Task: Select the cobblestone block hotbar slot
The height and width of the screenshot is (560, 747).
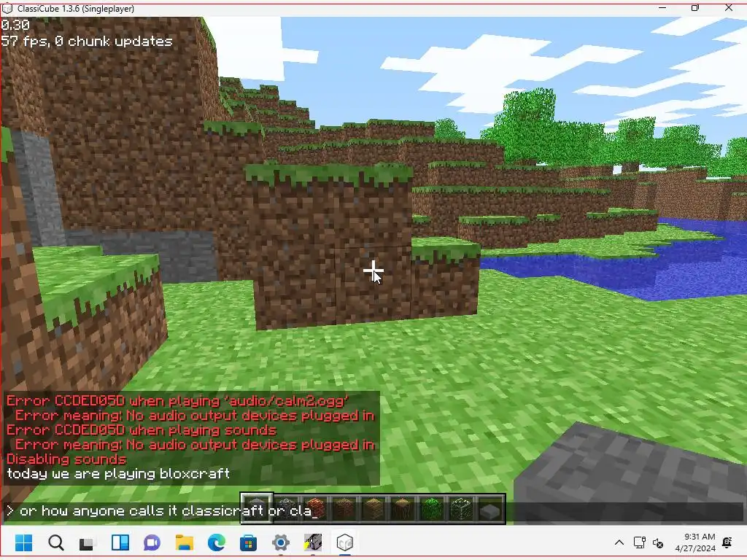Action: tap(286, 508)
